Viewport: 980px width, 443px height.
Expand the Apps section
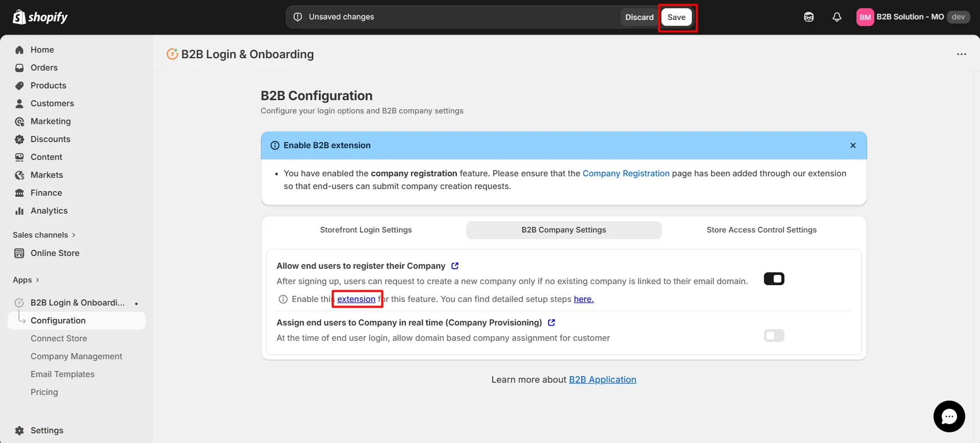point(26,279)
